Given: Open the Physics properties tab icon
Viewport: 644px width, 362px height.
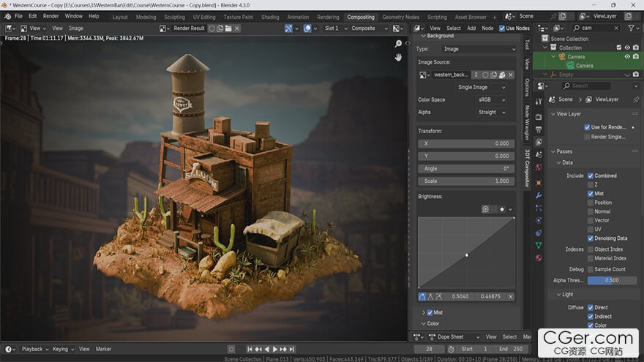Looking at the screenshot, I should pos(539,220).
